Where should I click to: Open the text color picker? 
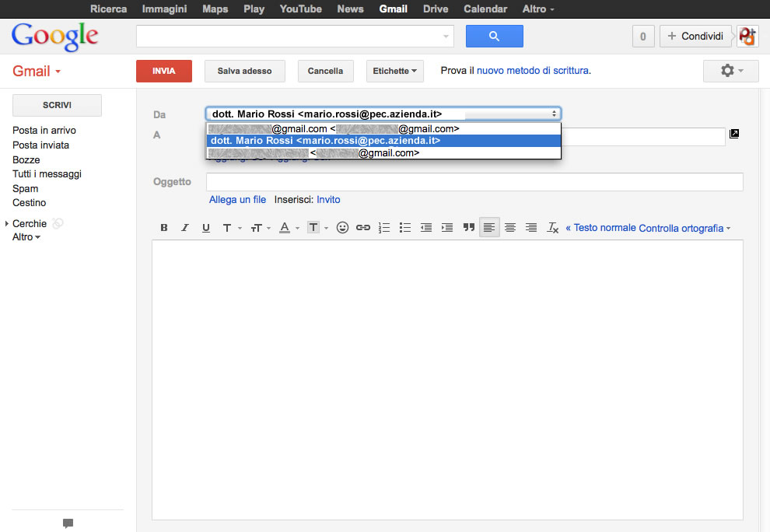click(286, 228)
